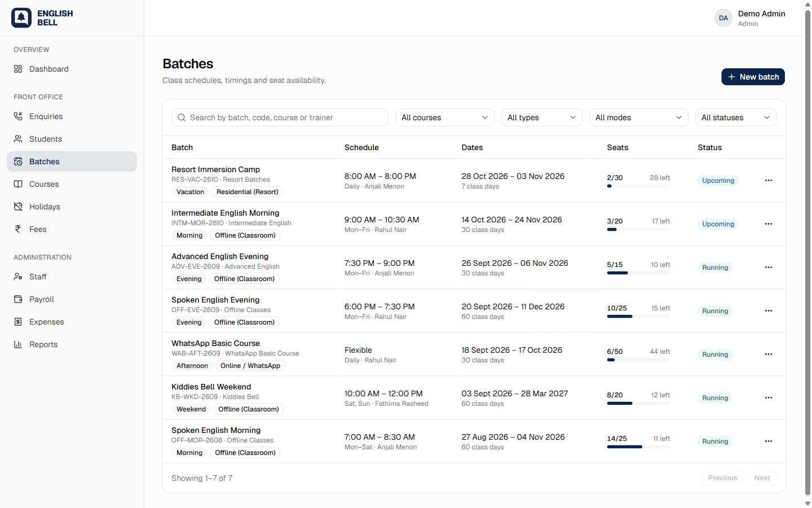Viewport: 812px width, 508px height.
Task: Expand the All courses filter dropdown
Action: 445,117
